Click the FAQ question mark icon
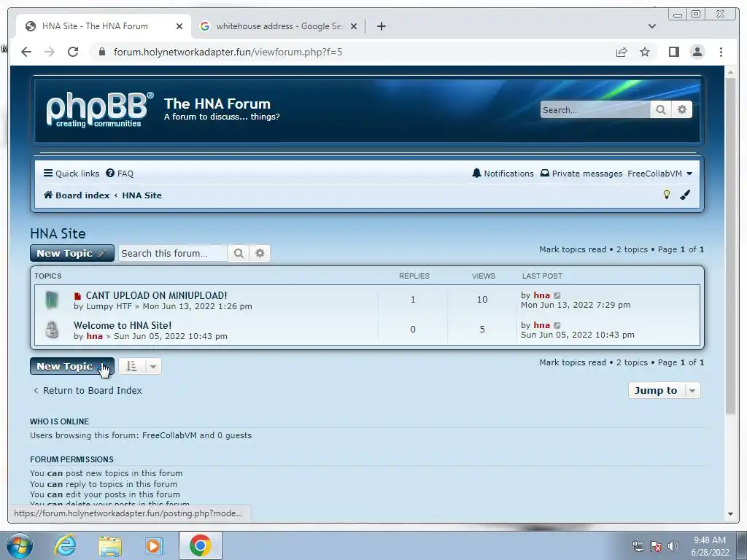 [x=110, y=173]
